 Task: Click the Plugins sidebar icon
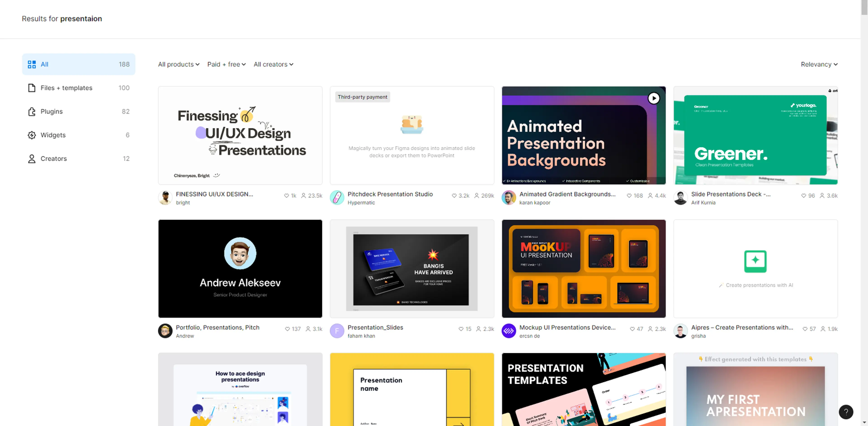(32, 111)
